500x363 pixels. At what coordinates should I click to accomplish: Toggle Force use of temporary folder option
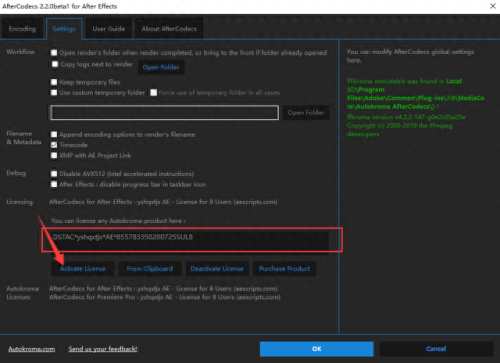(153, 92)
